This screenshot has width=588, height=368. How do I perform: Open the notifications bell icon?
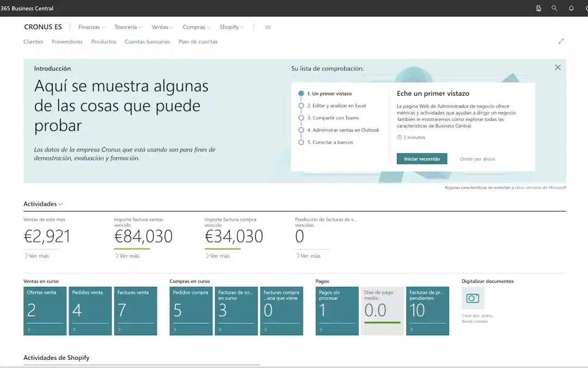[x=571, y=8]
